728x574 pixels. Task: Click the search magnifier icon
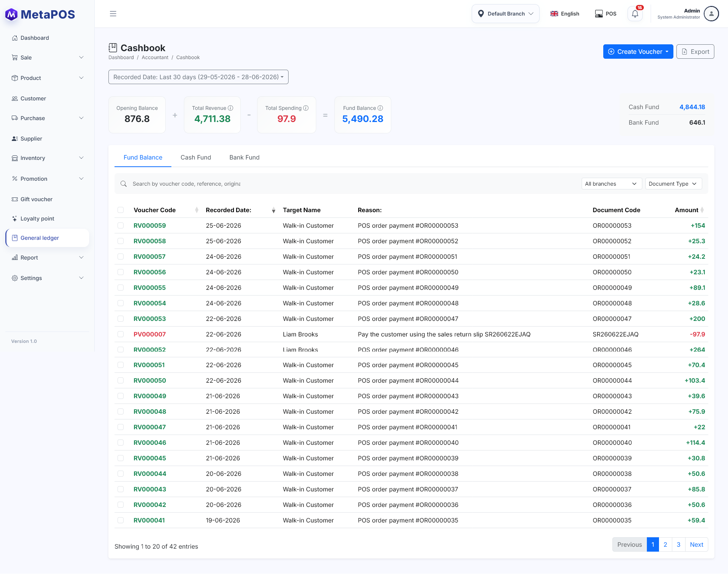click(124, 184)
